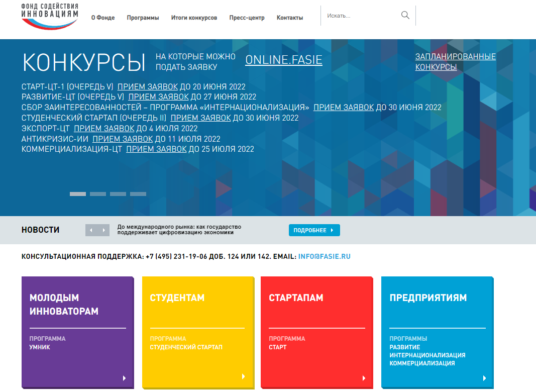
Task: Click the Фонд содействия инновациям logo
Action: (x=50, y=17)
